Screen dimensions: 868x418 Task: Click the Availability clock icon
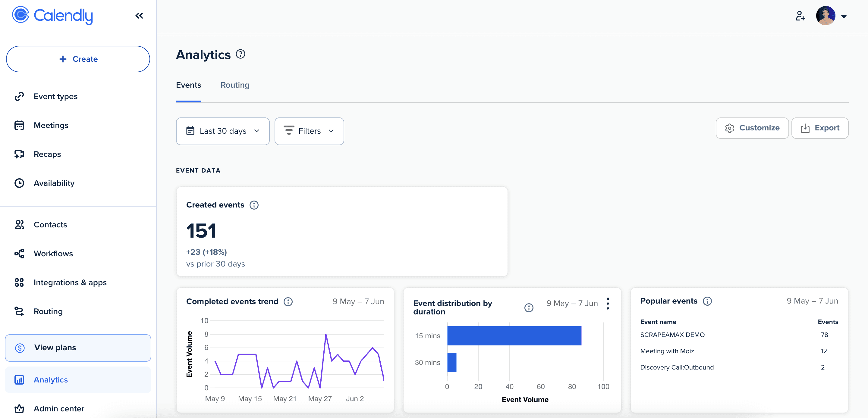pyautogui.click(x=19, y=183)
